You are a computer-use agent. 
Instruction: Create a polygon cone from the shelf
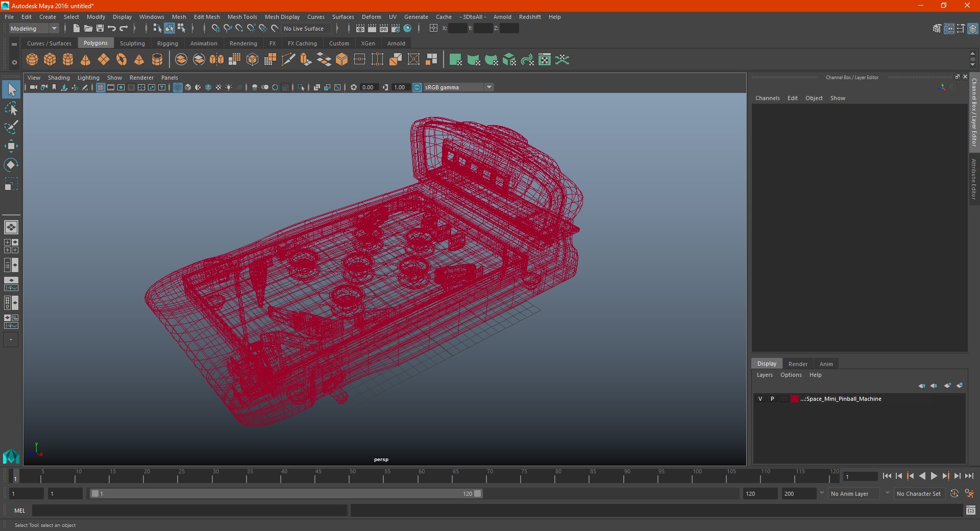click(x=86, y=60)
